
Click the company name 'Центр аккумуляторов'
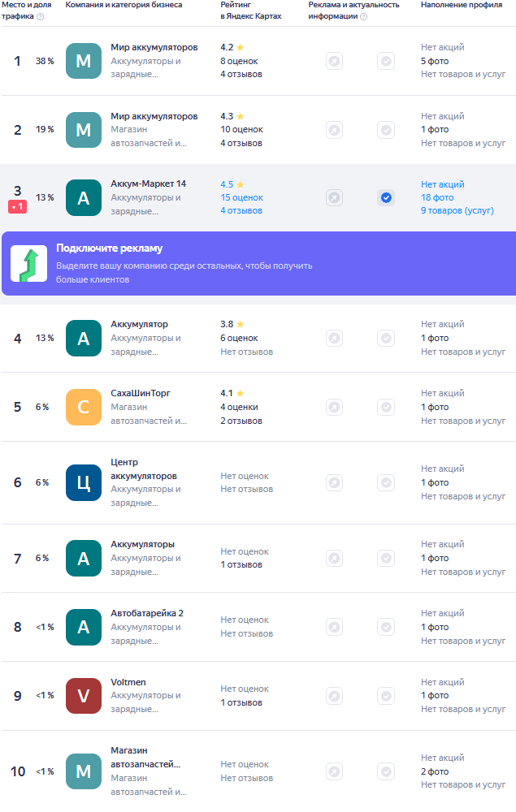pos(144,469)
